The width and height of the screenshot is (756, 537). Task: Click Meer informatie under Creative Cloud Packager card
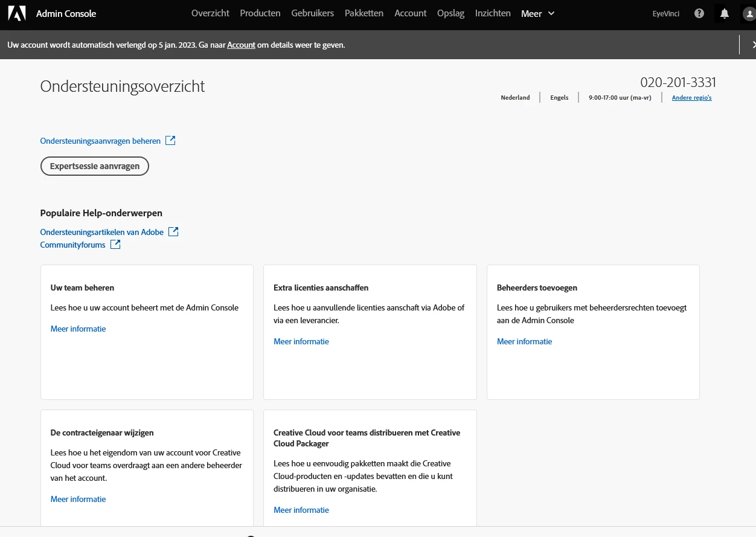301,510
